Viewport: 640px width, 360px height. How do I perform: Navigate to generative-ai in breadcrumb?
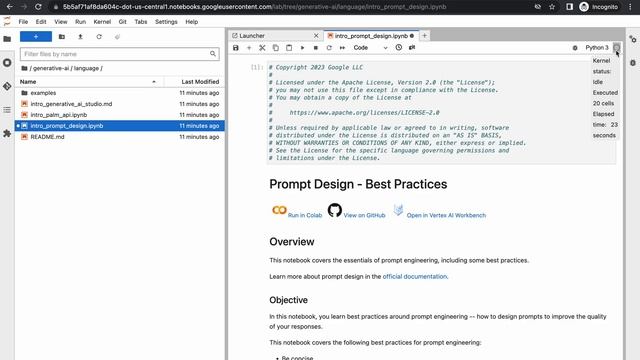coord(51,68)
